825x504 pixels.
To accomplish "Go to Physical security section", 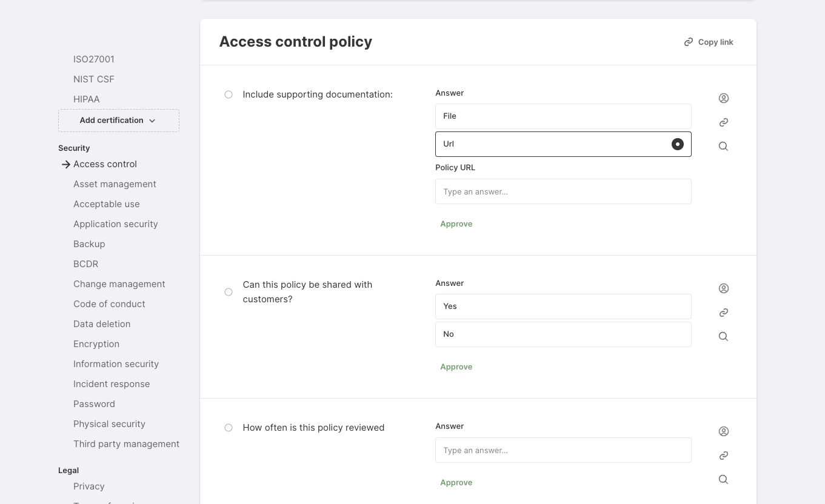I will point(109,424).
